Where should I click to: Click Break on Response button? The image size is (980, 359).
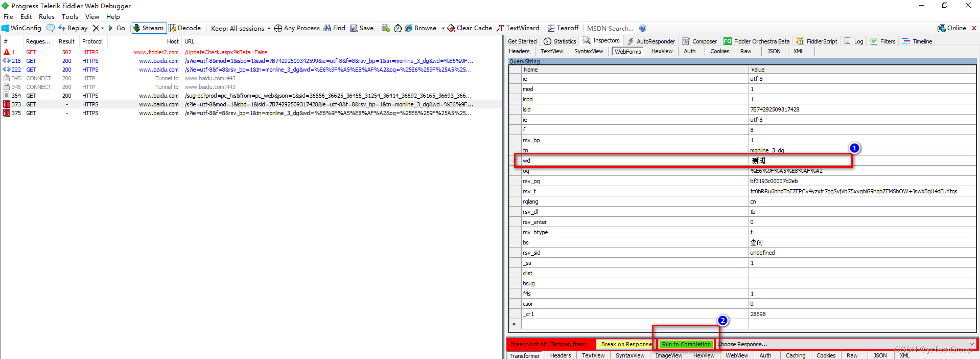[626, 344]
